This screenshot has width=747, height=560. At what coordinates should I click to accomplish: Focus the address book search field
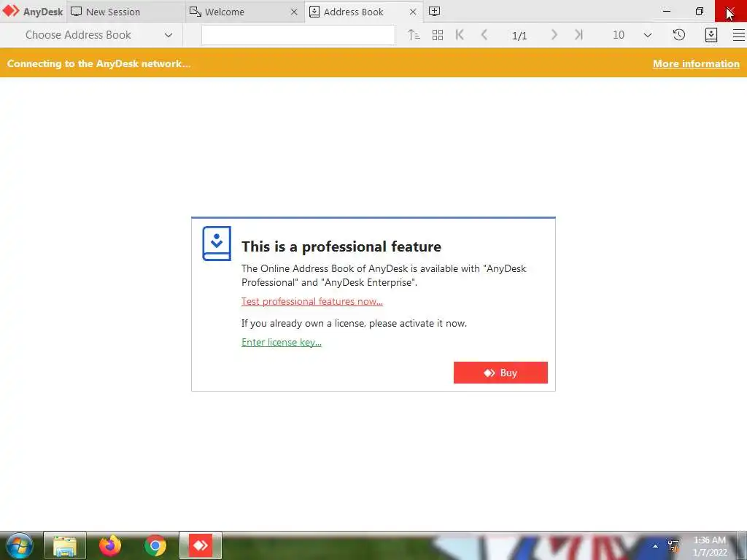298,35
